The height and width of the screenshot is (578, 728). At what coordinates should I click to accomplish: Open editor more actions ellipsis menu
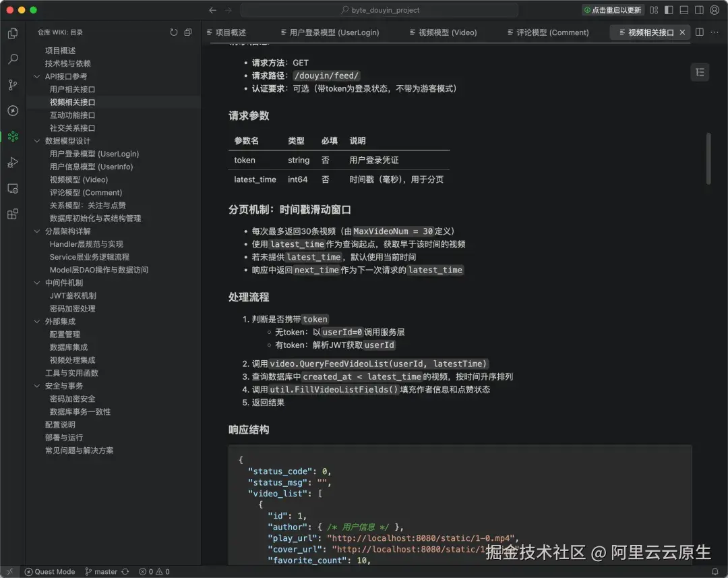(x=715, y=32)
